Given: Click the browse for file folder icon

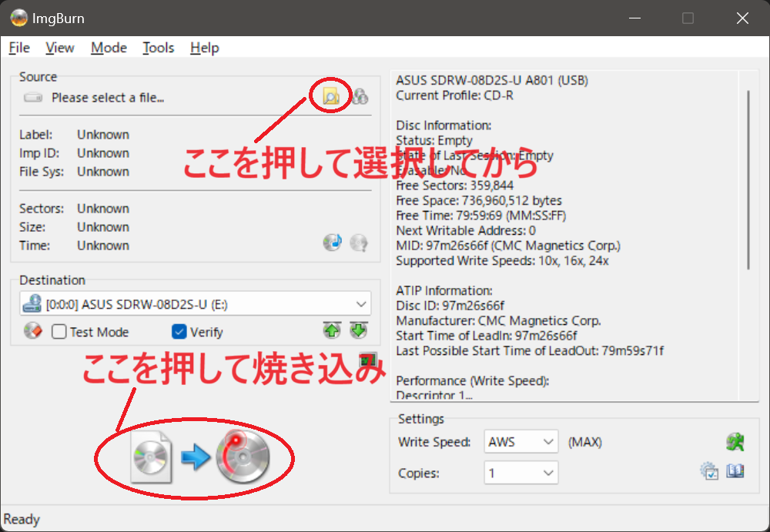Looking at the screenshot, I should [331, 96].
